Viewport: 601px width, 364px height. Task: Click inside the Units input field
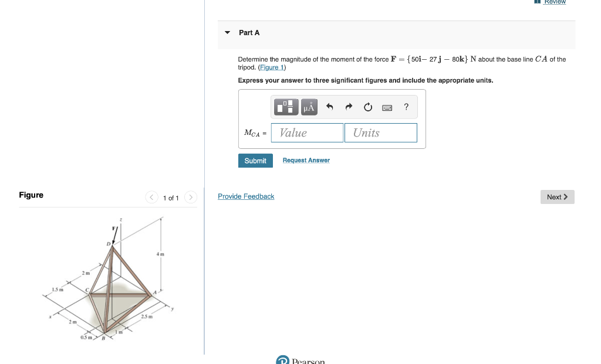pyautogui.click(x=380, y=132)
